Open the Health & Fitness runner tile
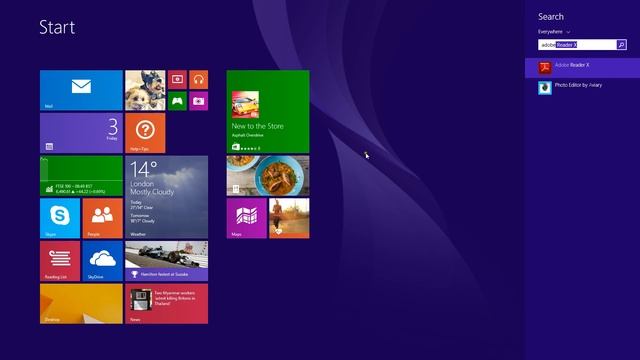 coord(289,218)
